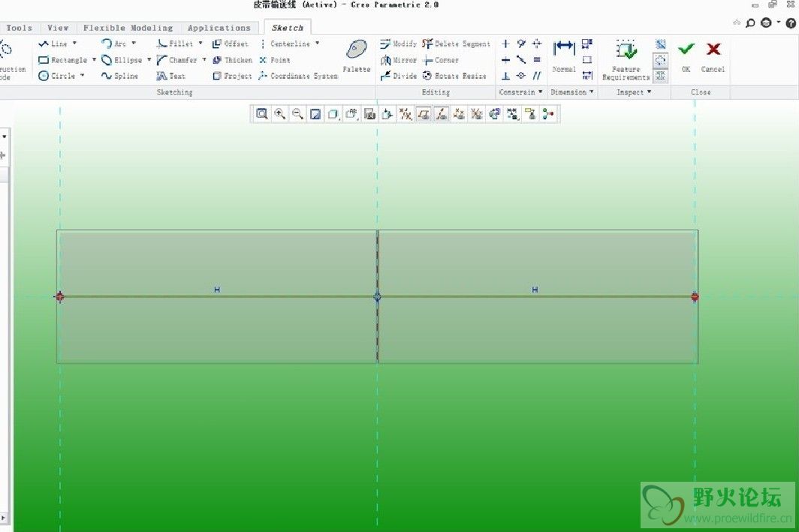Click Delete Segment
Image resolution: width=799 pixels, height=532 pixels.
pyautogui.click(x=456, y=44)
